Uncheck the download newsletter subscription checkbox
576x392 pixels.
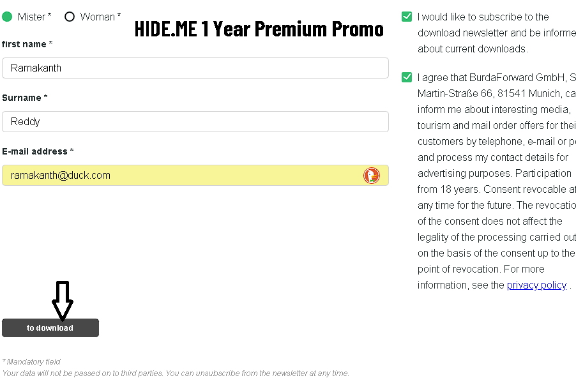click(407, 17)
